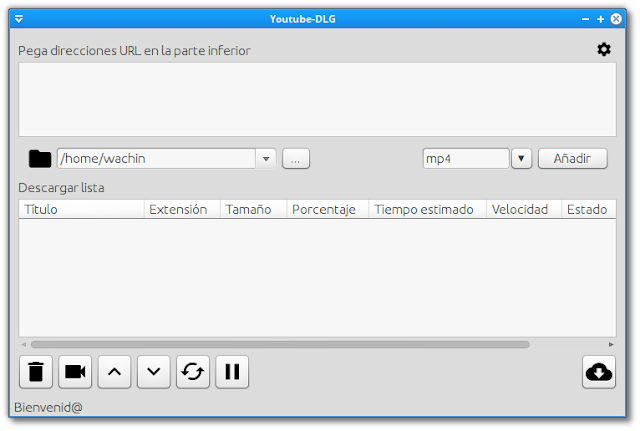The width and height of the screenshot is (640, 431).
Task: Sort by the Título column header
Action: coord(82,209)
